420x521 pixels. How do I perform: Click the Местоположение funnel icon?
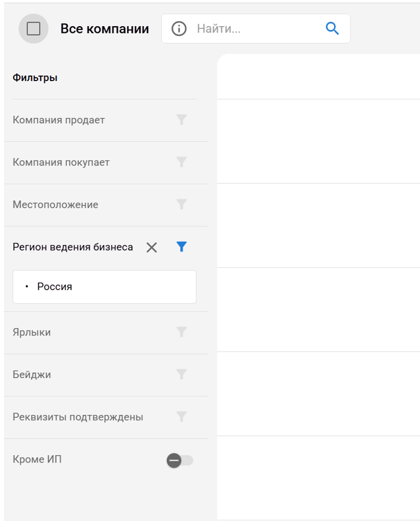pyautogui.click(x=182, y=204)
